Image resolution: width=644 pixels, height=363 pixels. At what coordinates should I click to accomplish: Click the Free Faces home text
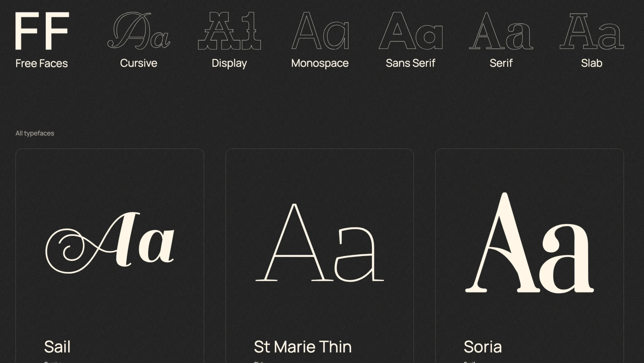pyautogui.click(x=42, y=63)
